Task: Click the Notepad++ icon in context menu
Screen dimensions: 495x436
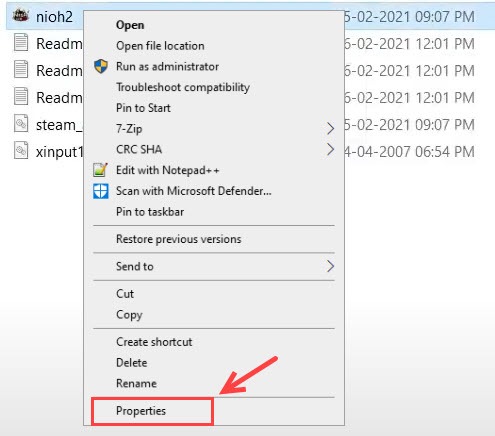Action: tap(101, 170)
